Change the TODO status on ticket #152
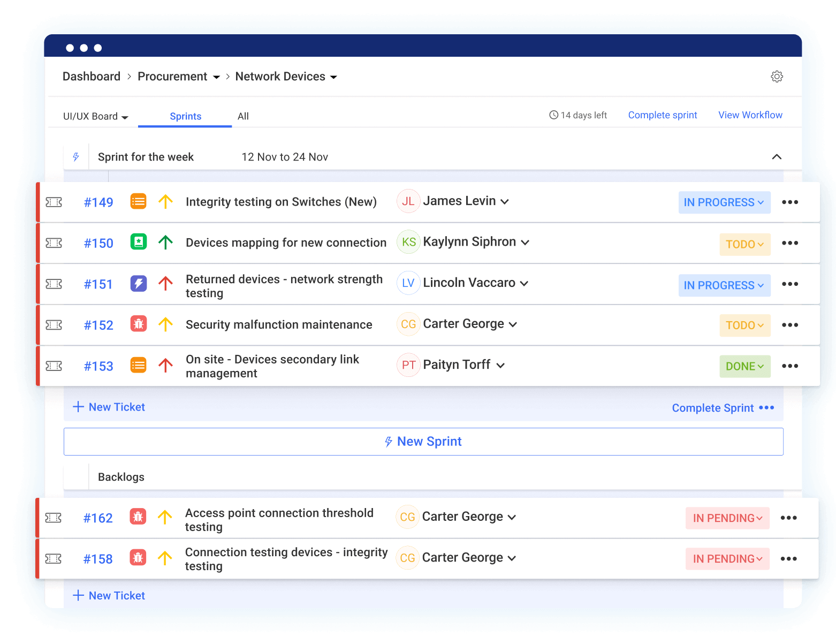 (x=744, y=325)
